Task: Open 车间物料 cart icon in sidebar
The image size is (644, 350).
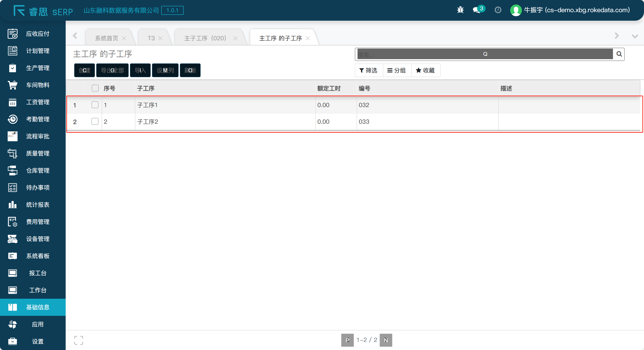Action: (x=13, y=85)
